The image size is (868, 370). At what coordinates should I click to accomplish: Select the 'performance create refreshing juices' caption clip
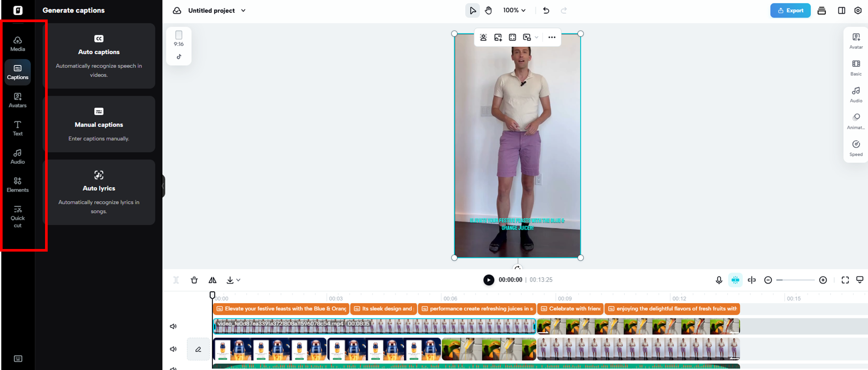477,309
